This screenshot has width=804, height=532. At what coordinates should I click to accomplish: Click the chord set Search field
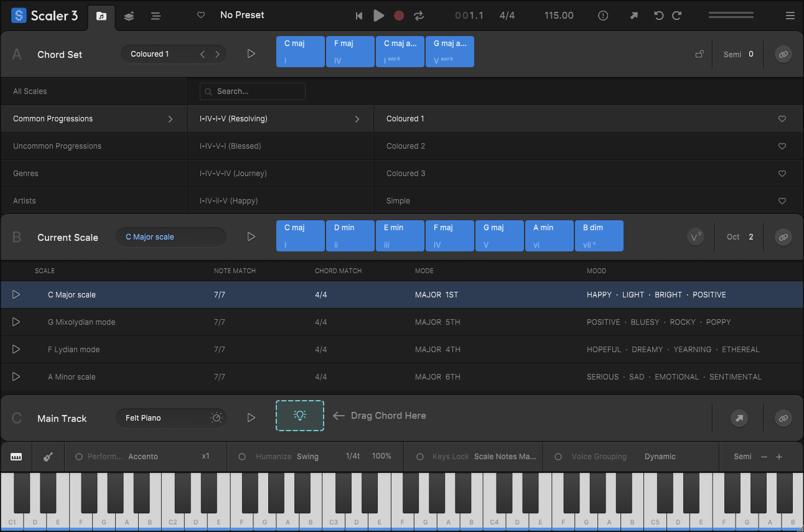[x=253, y=91]
